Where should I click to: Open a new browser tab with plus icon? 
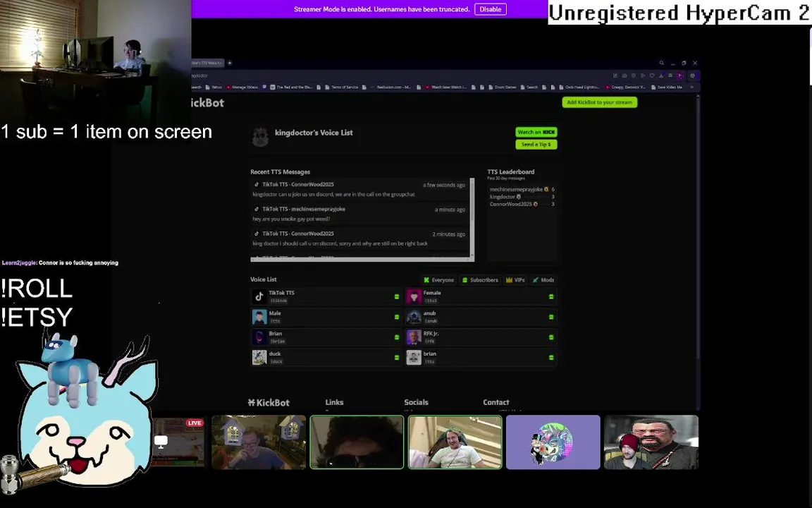(x=229, y=63)
